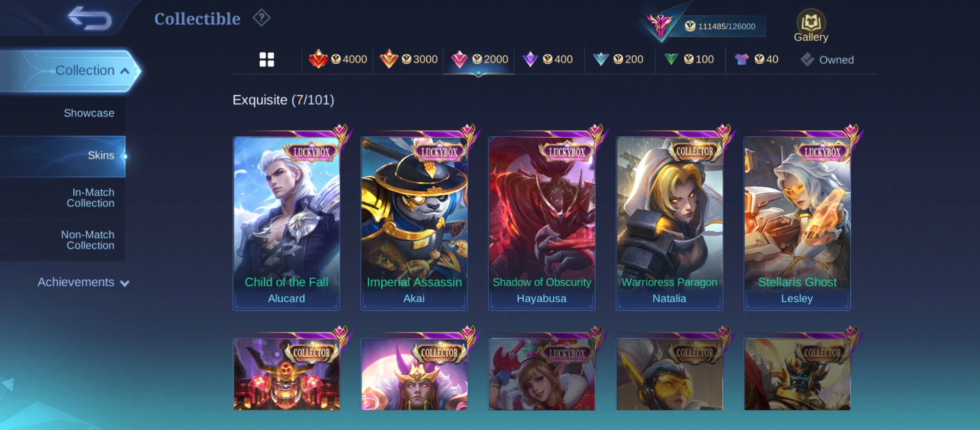Filter by the 3000-point orange gem tier
The image size is (980, 430).
(408, 59)
